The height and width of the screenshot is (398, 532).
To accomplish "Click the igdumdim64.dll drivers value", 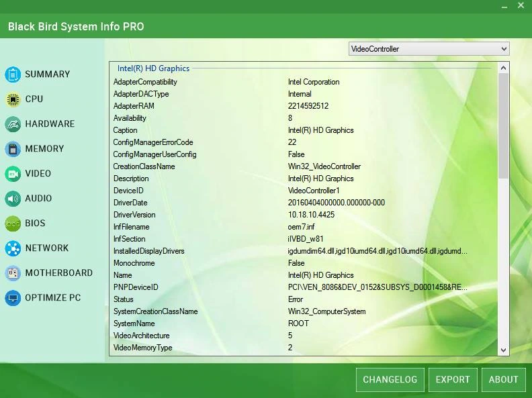I will click(378, 251).
